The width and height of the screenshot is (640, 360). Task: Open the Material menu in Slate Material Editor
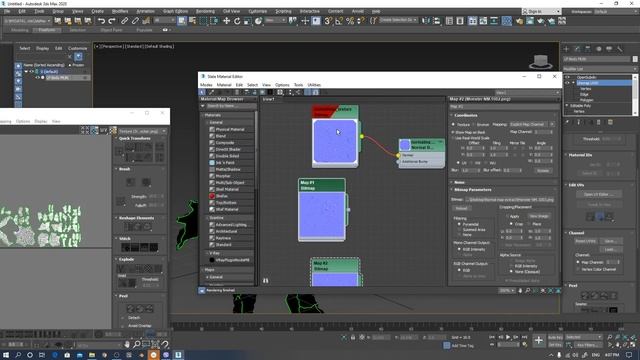(224, 85)
